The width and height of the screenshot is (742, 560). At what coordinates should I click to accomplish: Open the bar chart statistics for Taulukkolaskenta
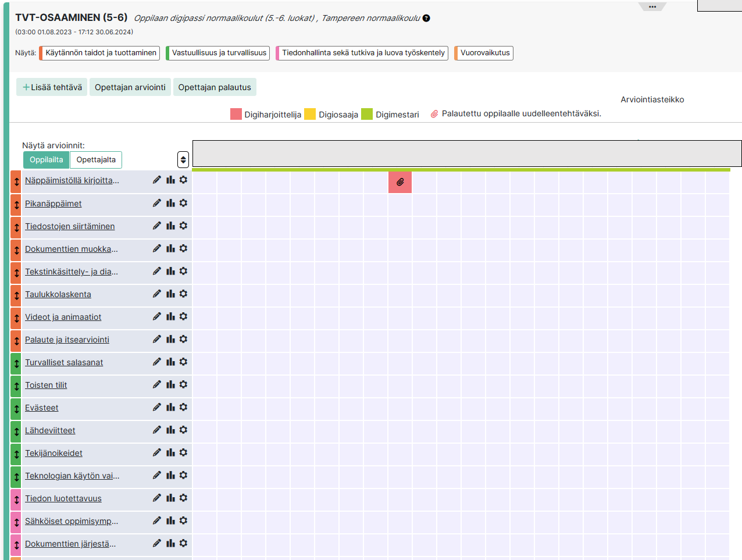tap(170, 294)
